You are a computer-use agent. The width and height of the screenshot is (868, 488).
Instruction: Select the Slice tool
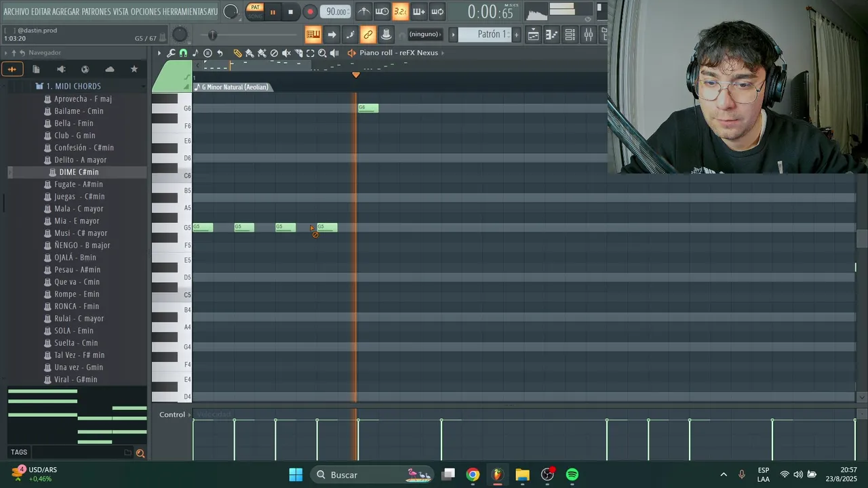pyautogui.click(x=298, y=53)
